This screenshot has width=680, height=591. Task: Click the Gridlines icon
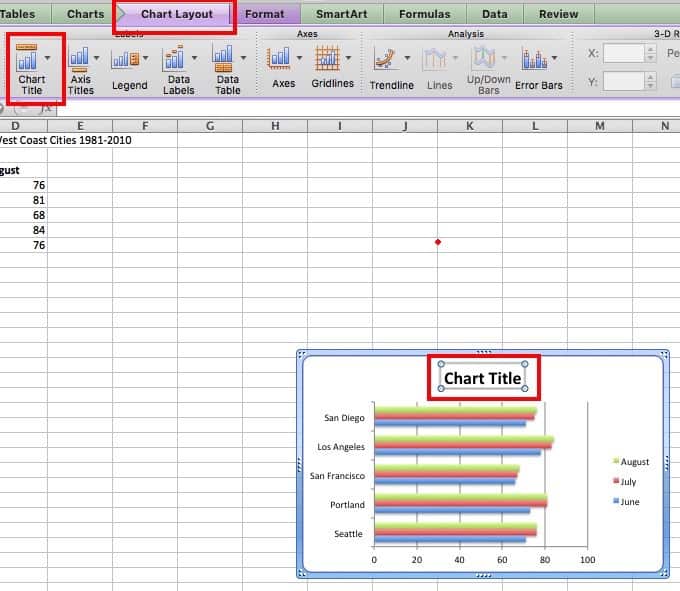click(x=327, y=58)
